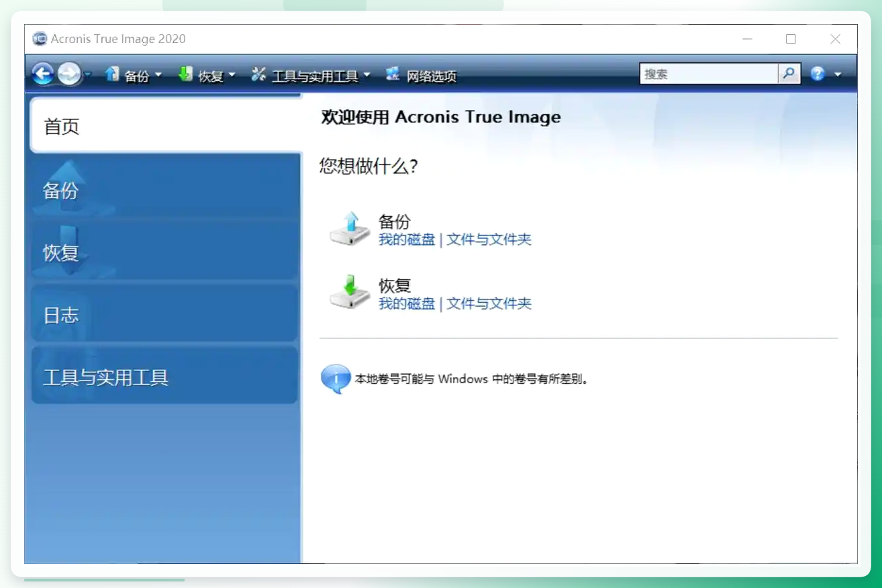Click 我的磁盘 link under 恢复
Viewport: 882px width, 588px height.
407,303
